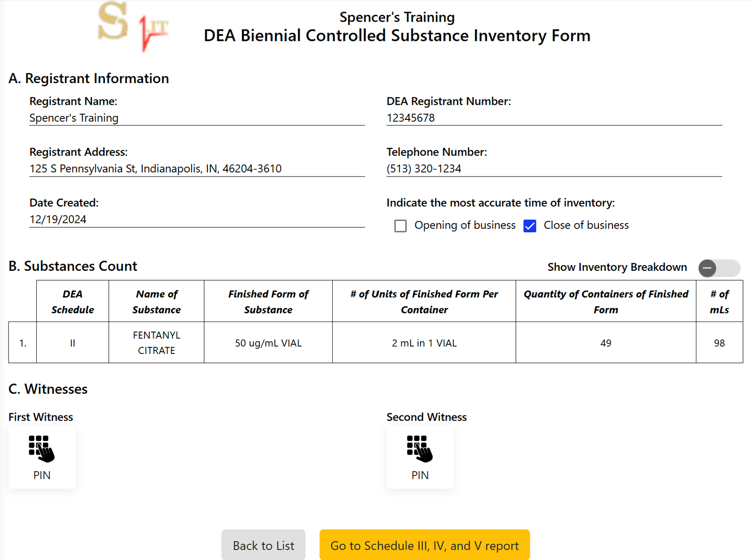Click the Spencer's Training logo

click(133, 26)
